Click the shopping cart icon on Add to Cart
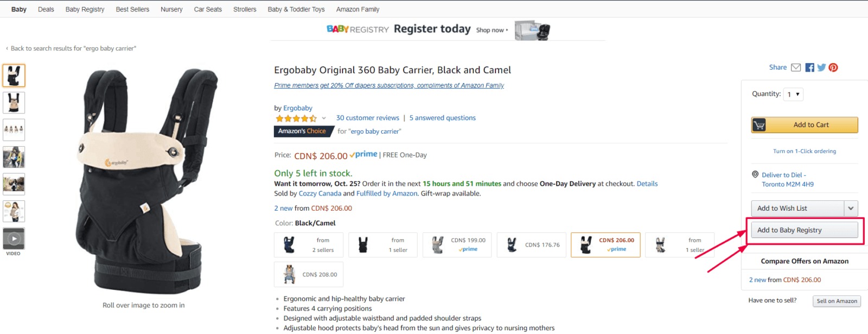 [759, 125]
